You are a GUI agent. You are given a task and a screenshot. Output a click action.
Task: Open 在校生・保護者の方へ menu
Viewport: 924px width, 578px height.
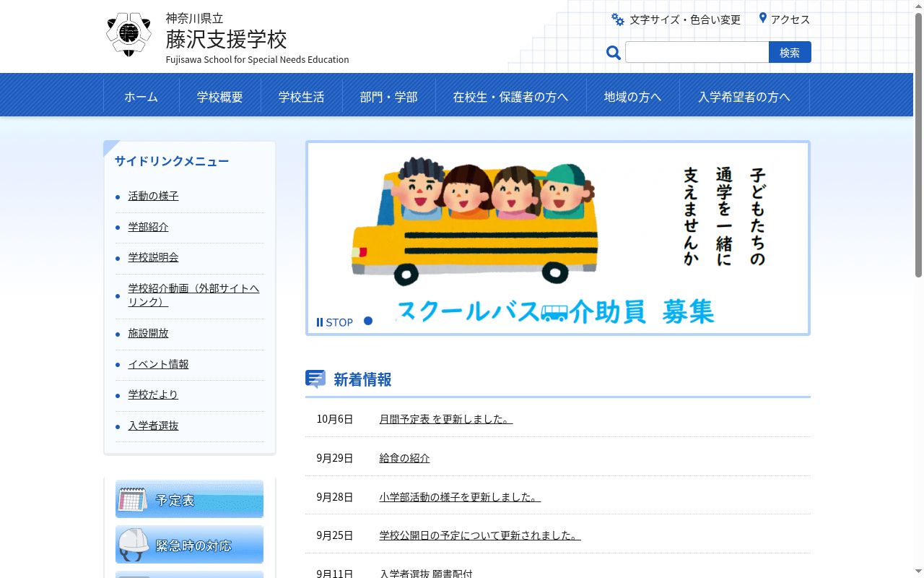511,97
